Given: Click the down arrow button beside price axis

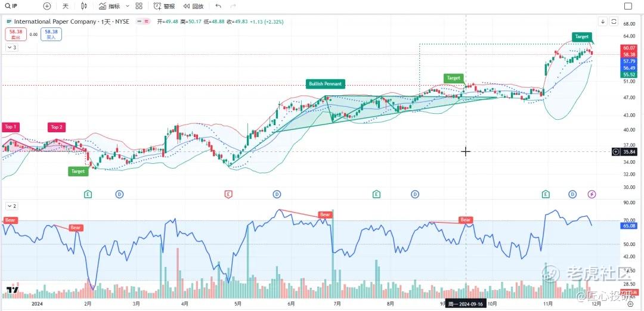Looking at the screenshot, I should coord(602,21).
